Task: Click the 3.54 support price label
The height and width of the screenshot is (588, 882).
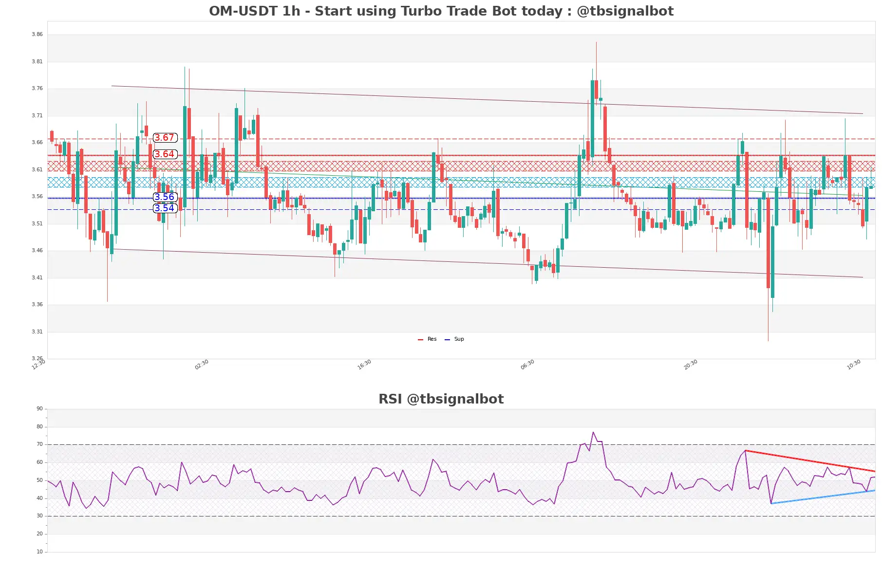Action: (x=165, y=208)
